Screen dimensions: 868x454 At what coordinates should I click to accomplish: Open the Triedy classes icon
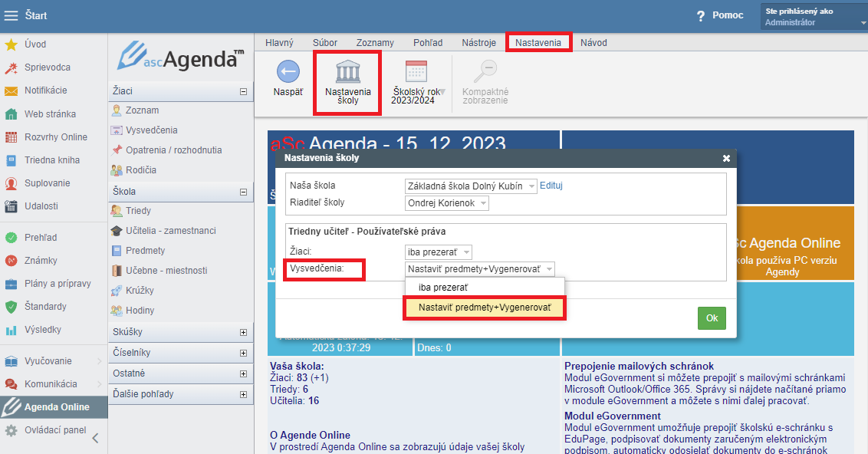[117, 211]
